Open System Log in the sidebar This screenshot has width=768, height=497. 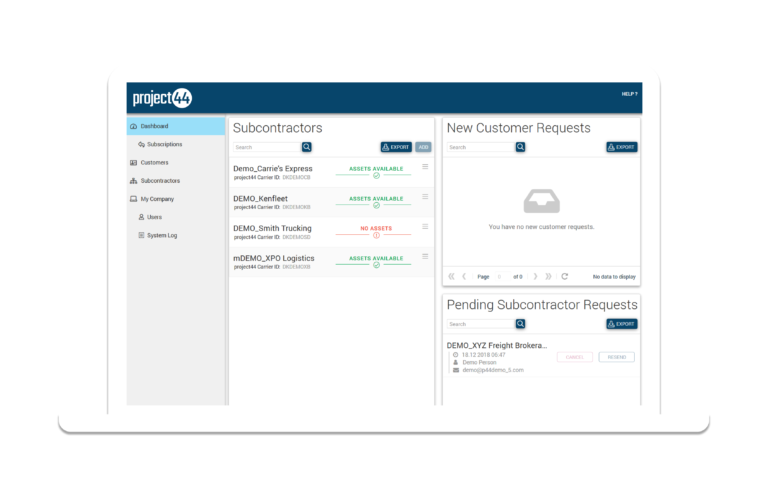pos(162,236)
